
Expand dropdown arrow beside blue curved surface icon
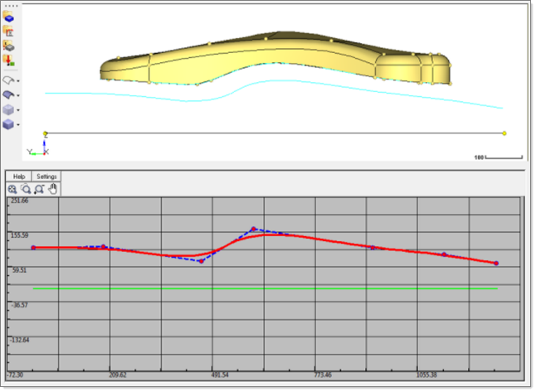18,95
